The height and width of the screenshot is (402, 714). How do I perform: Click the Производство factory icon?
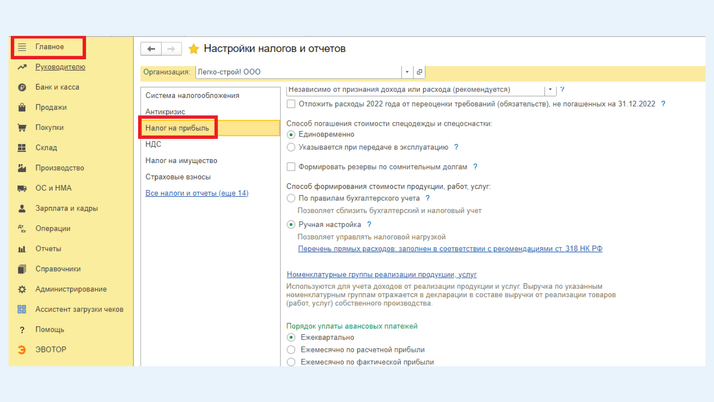click(x=22, y=168)
